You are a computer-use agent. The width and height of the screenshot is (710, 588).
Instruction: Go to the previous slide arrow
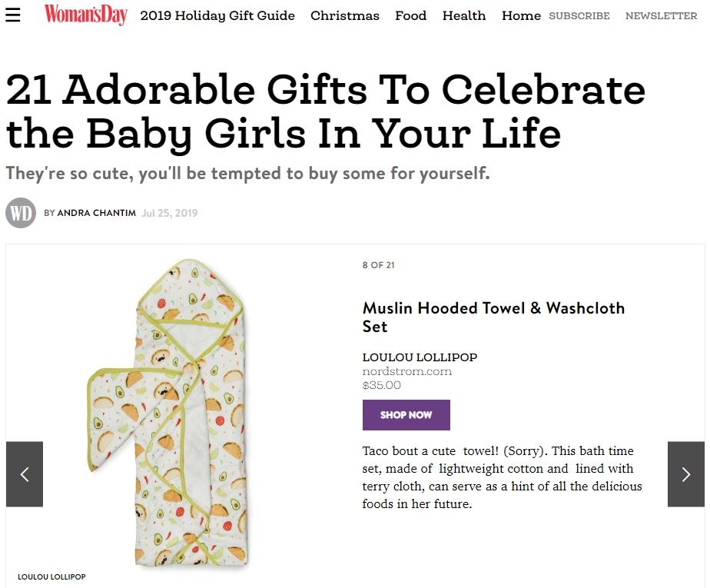pos(25,474)
